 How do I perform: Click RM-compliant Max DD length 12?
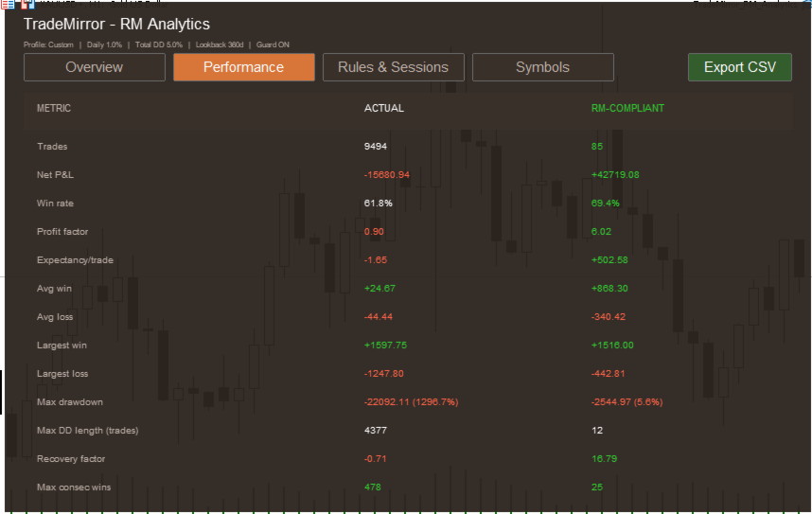[x=597, y=431]
